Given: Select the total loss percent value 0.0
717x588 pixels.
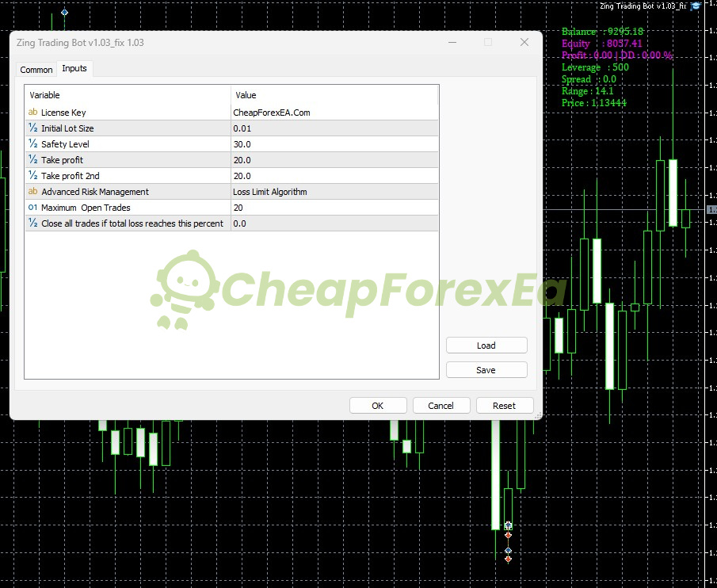Looking at the screenshot, I should (x=334, y=223).
